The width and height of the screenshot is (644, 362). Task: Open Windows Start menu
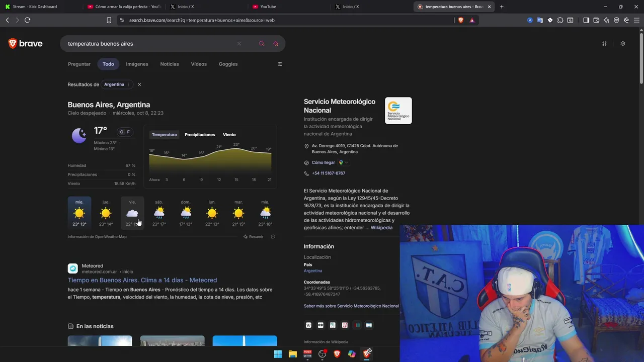(x=278, y=354)
